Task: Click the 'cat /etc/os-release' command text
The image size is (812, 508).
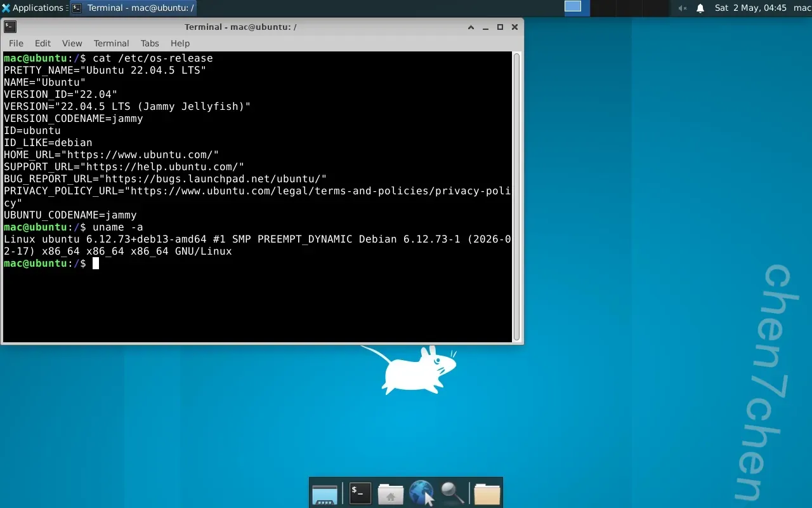Action: pyautogui.click(x=153, y=58)
